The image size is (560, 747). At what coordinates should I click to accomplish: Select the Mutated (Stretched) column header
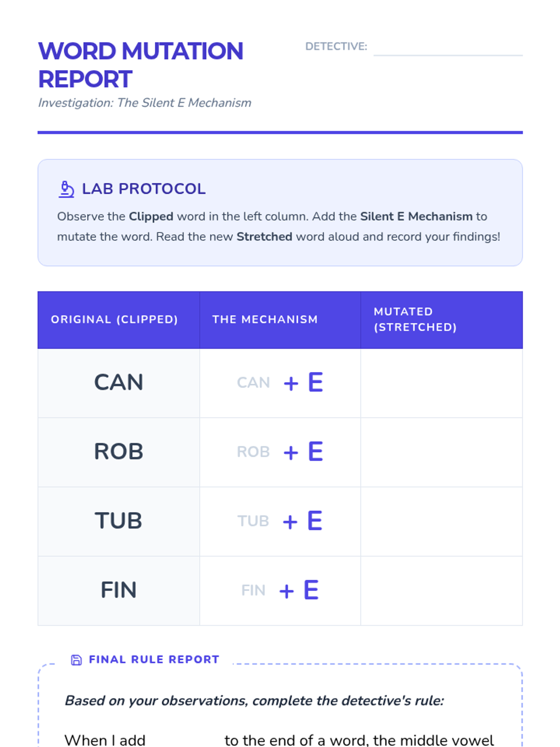coord(441,320)
